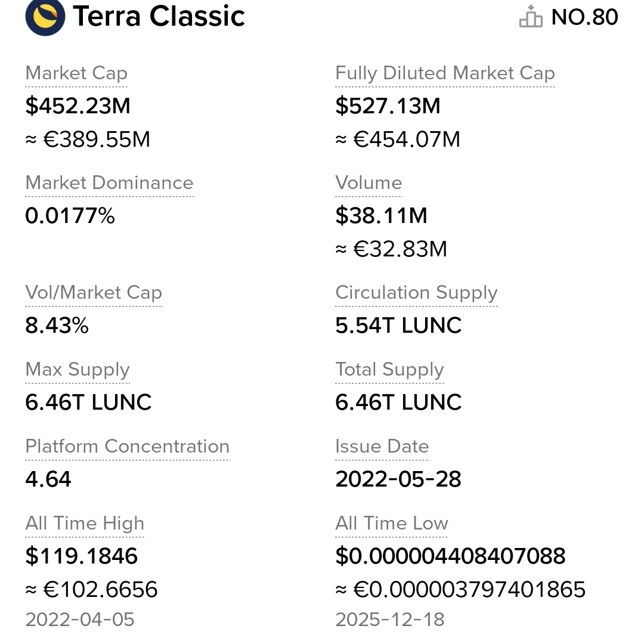Tap the Terra Classic title text
This screenshot has width=644, height=644.
159,17
